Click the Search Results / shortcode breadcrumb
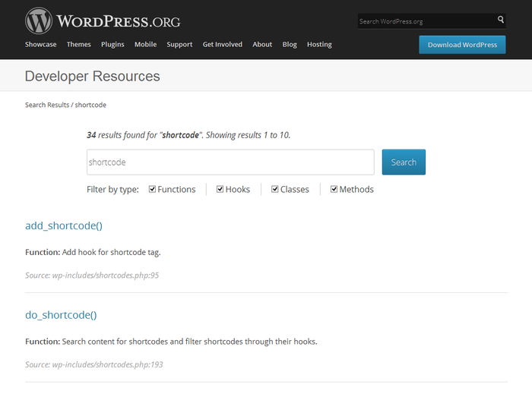This screenshot has height=394, width=532. (65, 105)
